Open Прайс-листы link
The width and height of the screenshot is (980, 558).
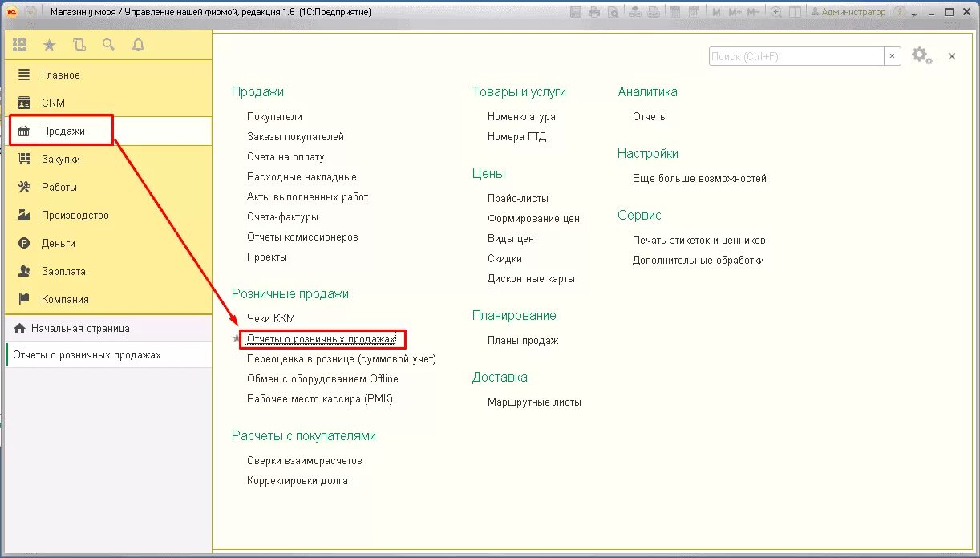pos(518,198)
